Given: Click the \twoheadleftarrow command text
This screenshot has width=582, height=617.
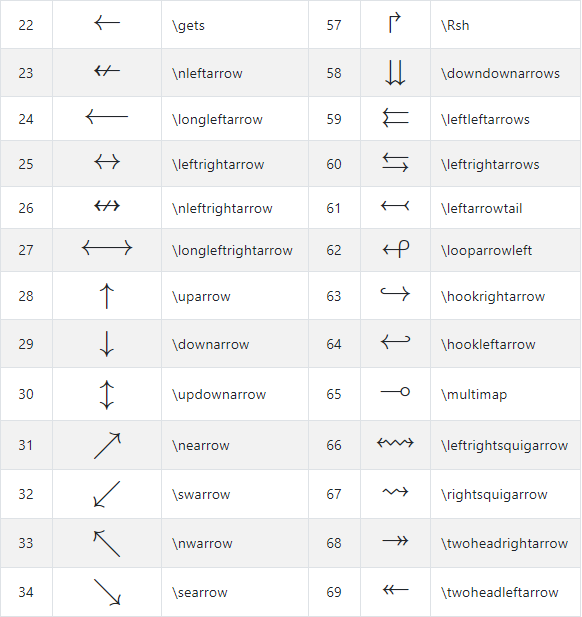Looking at the screenshot, I should 500,592.
